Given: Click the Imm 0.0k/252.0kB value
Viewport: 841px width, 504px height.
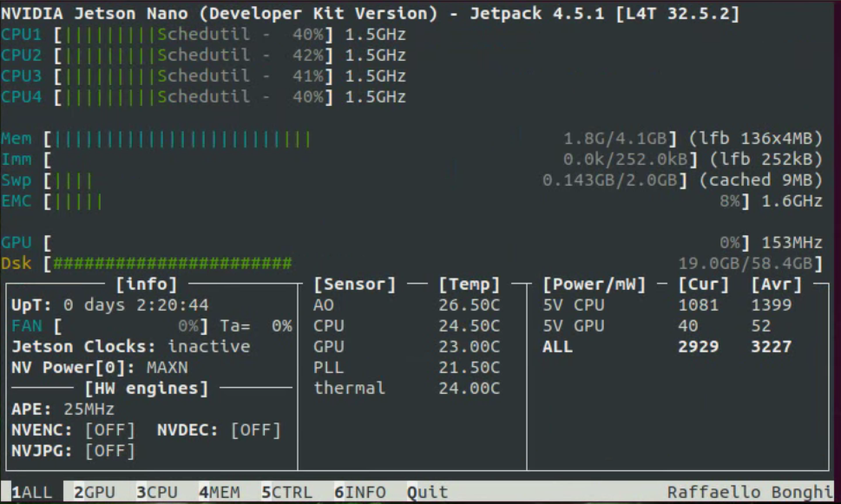Looking at the screenshot, I should [x=626, y=160].
